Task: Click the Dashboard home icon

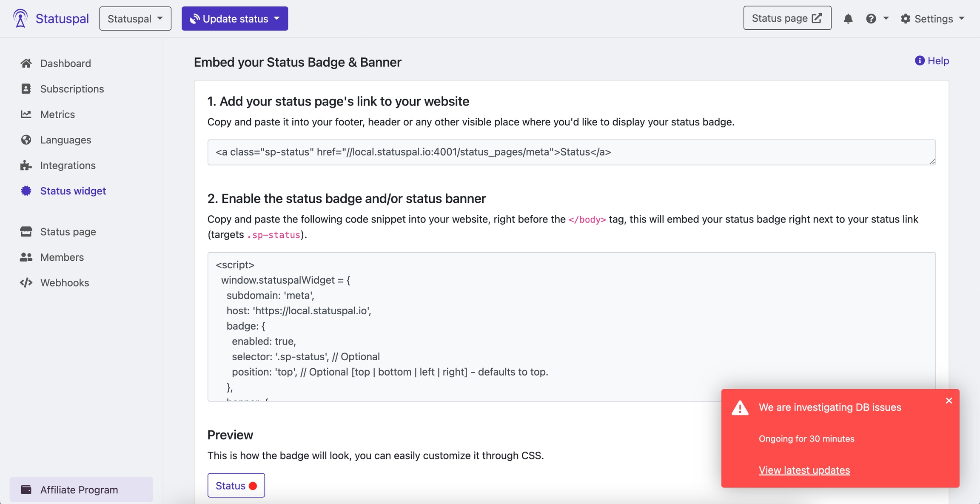Action: 26,63
